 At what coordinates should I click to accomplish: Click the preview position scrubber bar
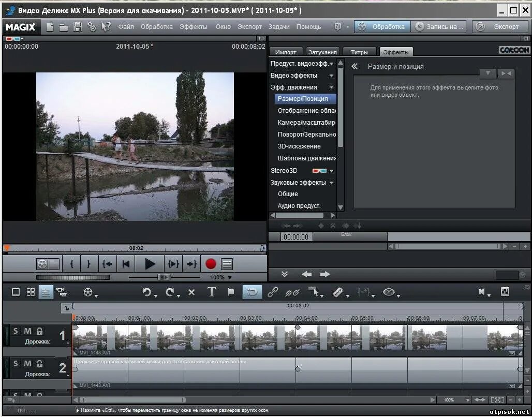(x=135, y=248)
